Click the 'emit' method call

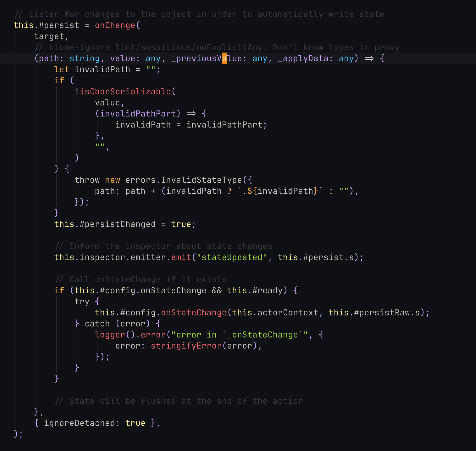pyautogui.click(x=181, y=257)
